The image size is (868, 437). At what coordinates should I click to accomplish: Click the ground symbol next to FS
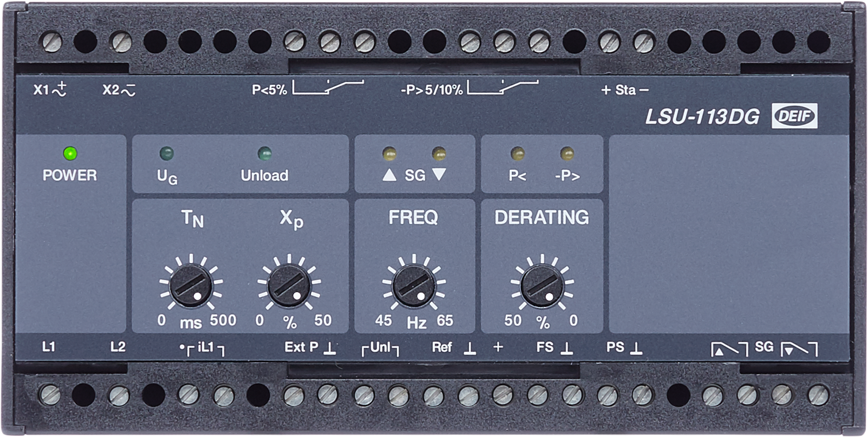567,349
